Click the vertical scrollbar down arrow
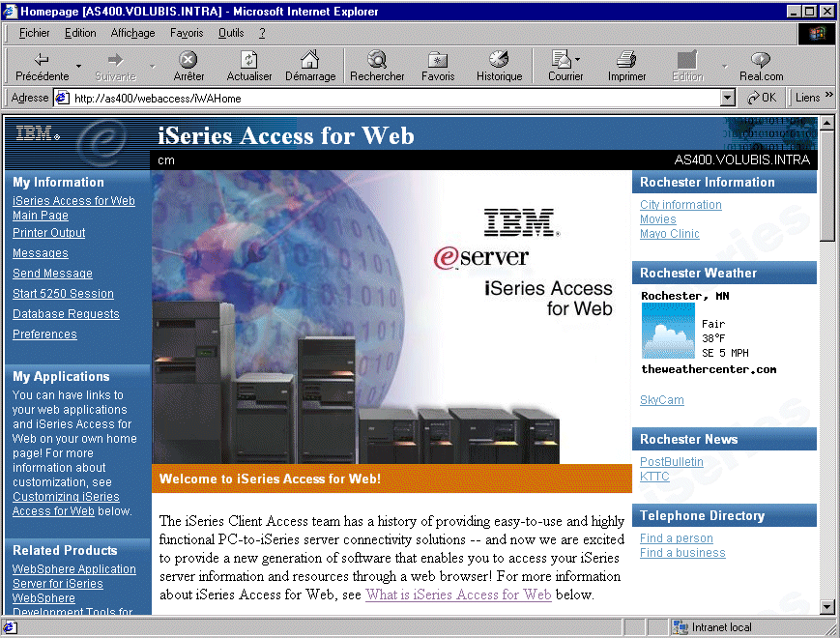Screen dimensions: 840x638 click(x=827, y=607)
